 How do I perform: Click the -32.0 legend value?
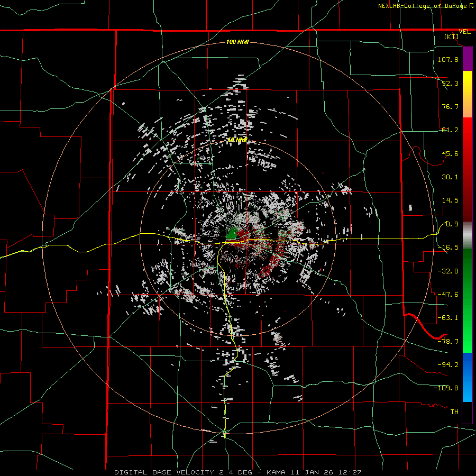448,271
